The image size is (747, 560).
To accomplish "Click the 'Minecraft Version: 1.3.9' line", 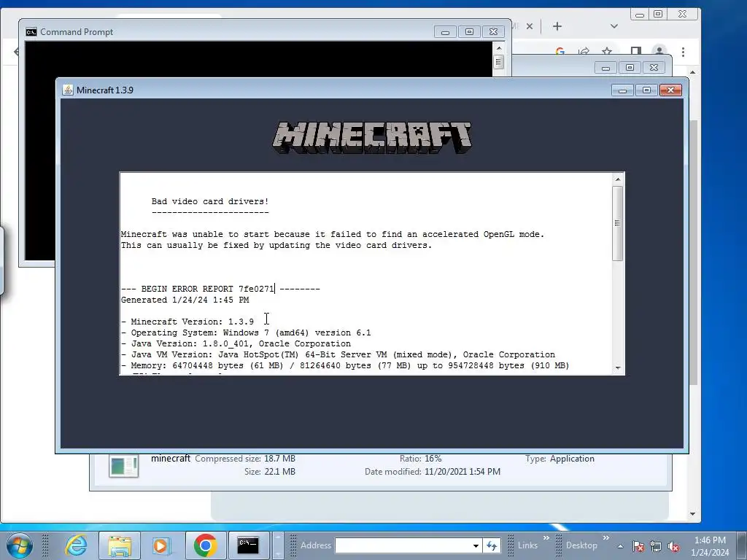I will click(x=187, y=322).
